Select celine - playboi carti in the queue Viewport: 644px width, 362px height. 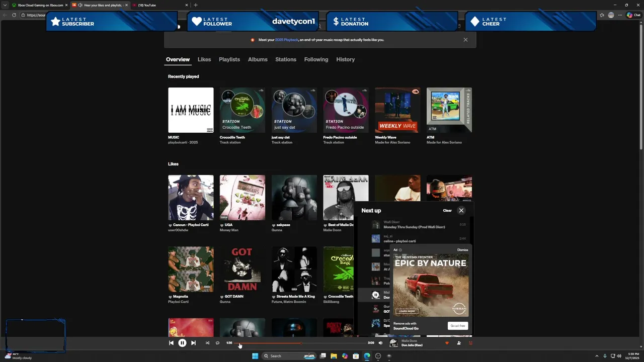(399, 241)
